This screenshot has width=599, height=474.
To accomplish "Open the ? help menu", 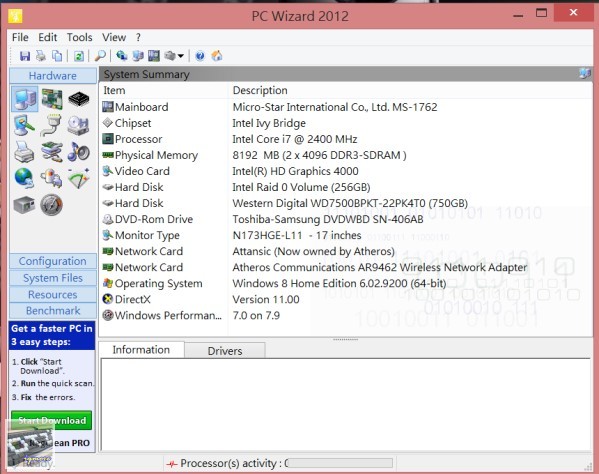I will [138, 37].
